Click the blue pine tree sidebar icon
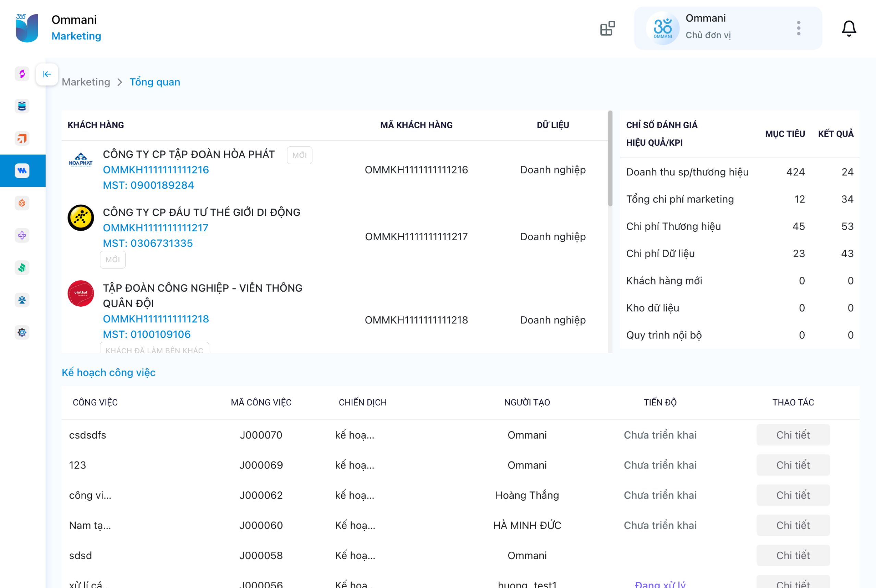876x588 pixels. pos(22,300)
